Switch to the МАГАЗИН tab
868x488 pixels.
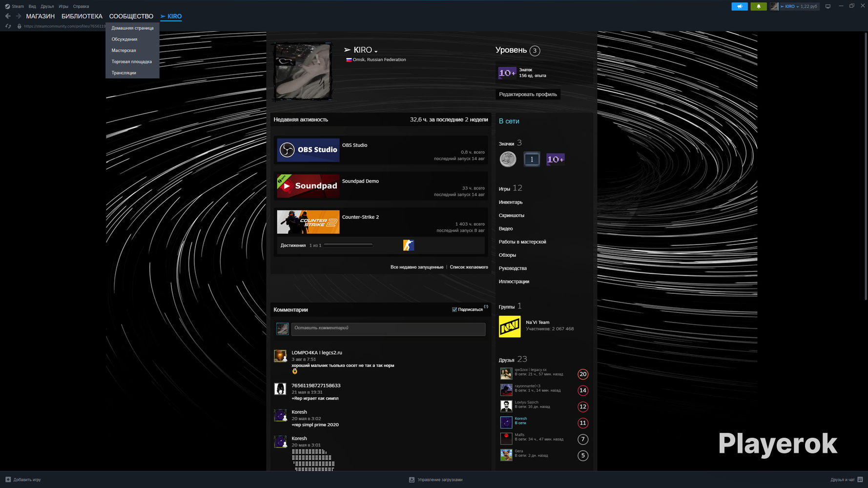[41, 16]
